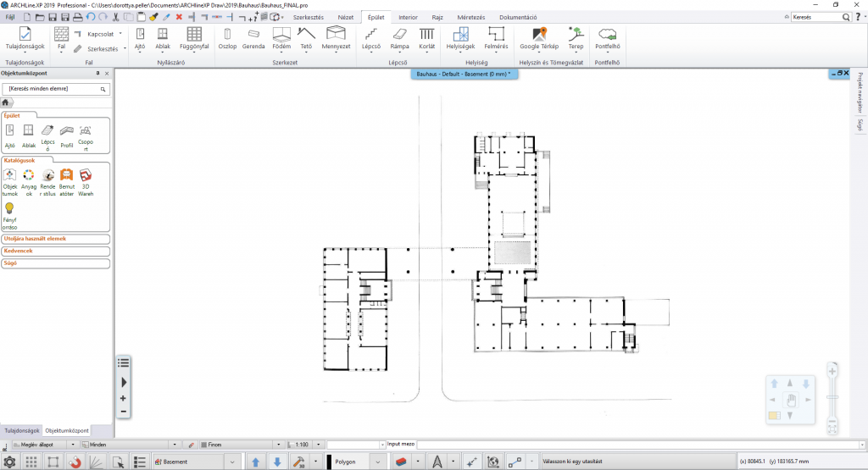Toggle the angle rays tracking button
Screen dimensions: 868x470
point(97,462)
